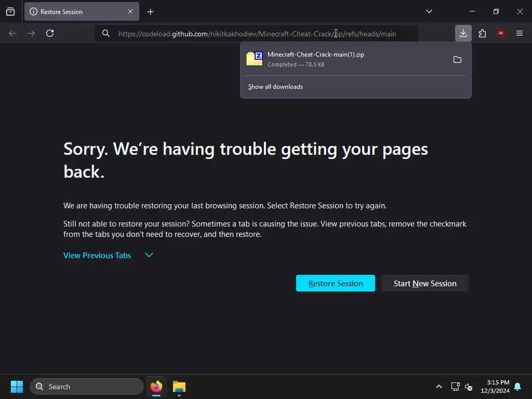
Task: Expand the list all tabs chevron
Action: pos(429,11)
